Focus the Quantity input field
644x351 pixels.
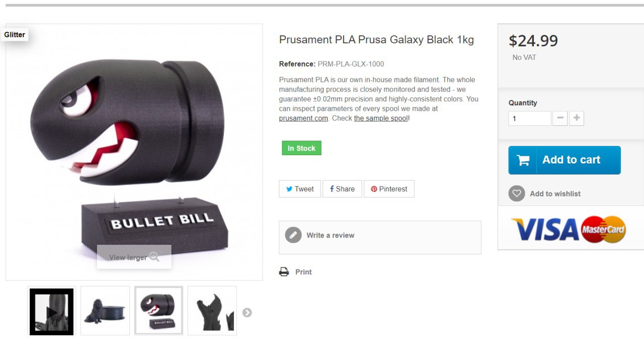click(x=530, y=118)
